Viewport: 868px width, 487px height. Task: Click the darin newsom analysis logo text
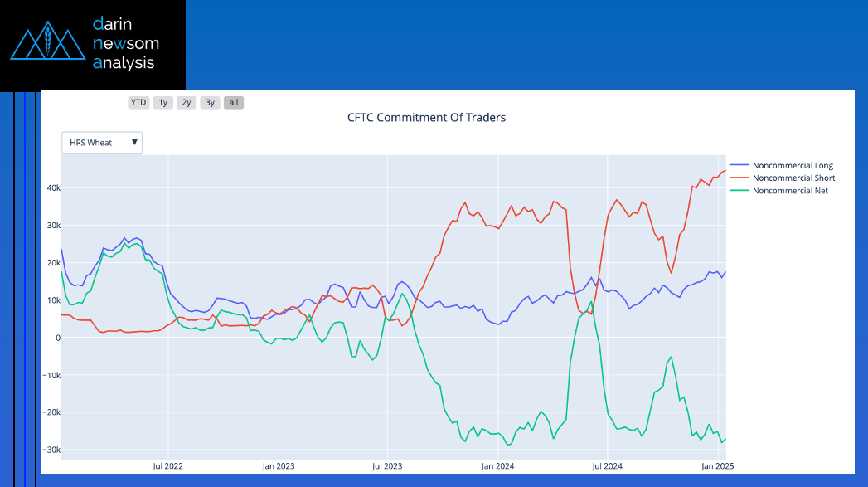point(125,43)
